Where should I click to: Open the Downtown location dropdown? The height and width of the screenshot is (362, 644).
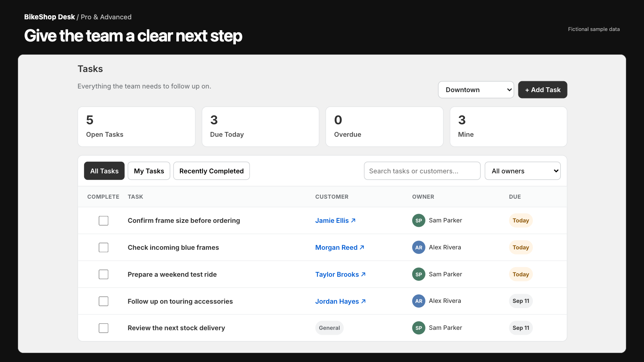tap(476, 90)
